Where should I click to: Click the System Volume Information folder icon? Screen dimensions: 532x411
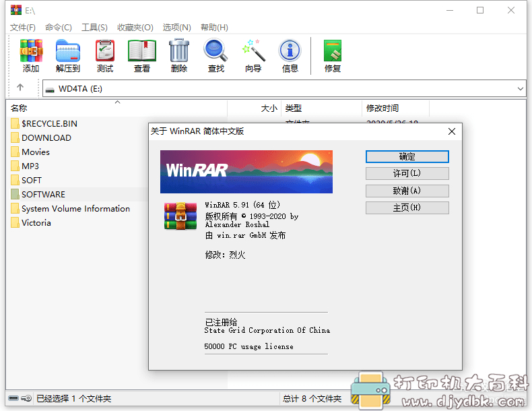15,208
